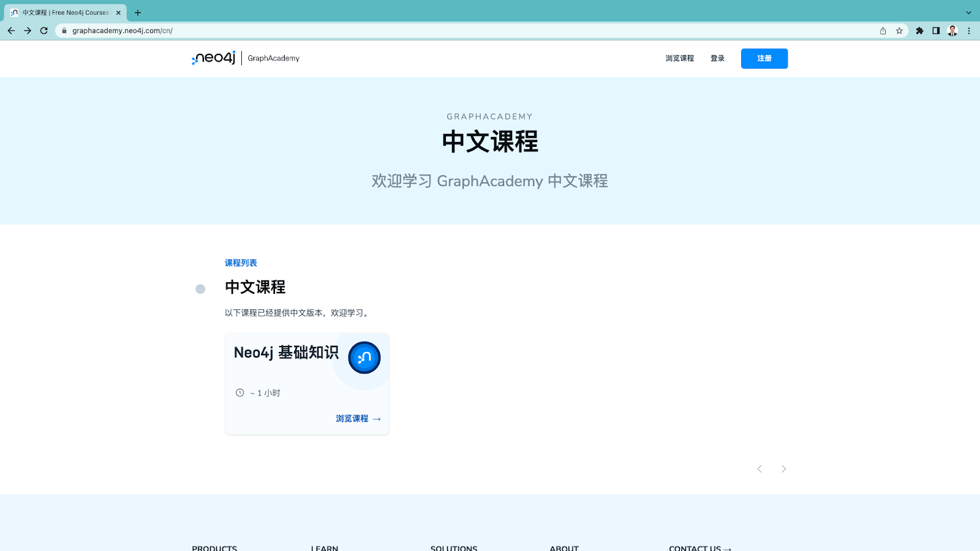Open 登录 login link

pyautogui.click(x=717, y=59)
